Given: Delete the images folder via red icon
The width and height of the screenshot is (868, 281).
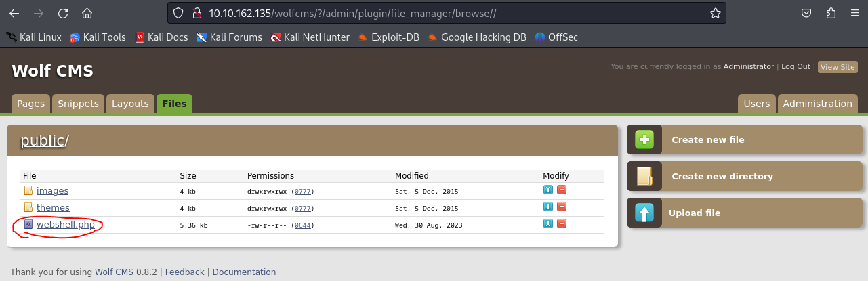Looking at the screenshot, I should click(x=562, y=190).
